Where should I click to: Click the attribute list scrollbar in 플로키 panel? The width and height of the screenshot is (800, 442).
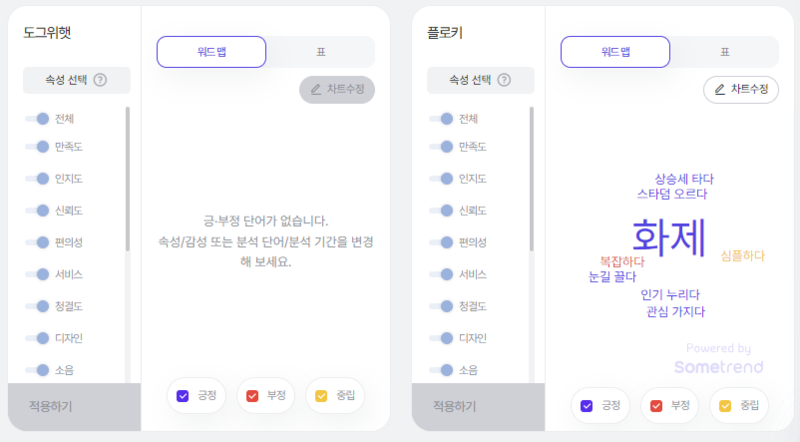pos(532,179)
